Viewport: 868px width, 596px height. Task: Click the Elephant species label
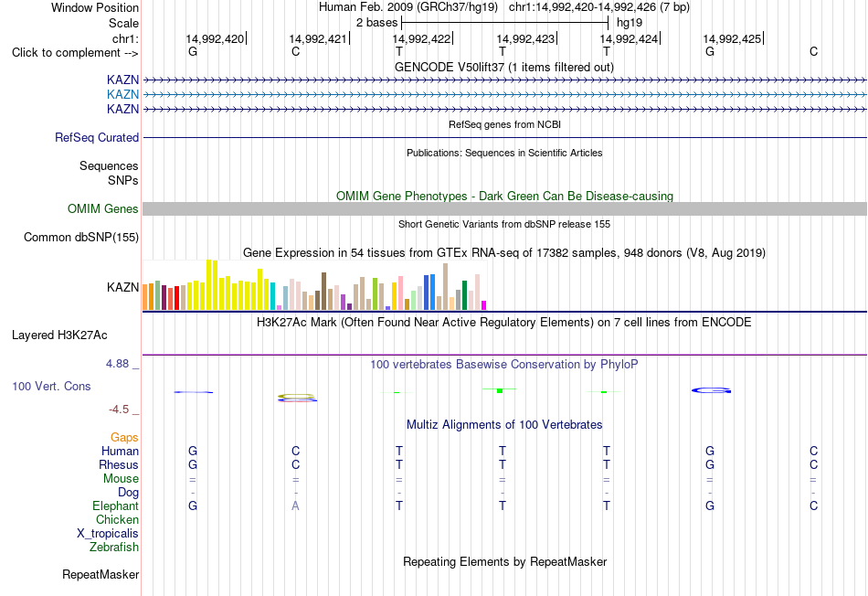point(115,506)
